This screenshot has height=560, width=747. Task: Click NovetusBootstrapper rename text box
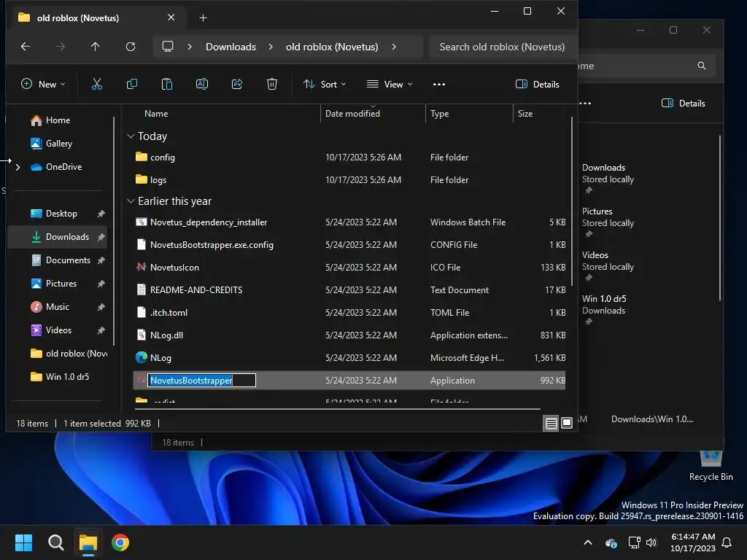[201, 381]
